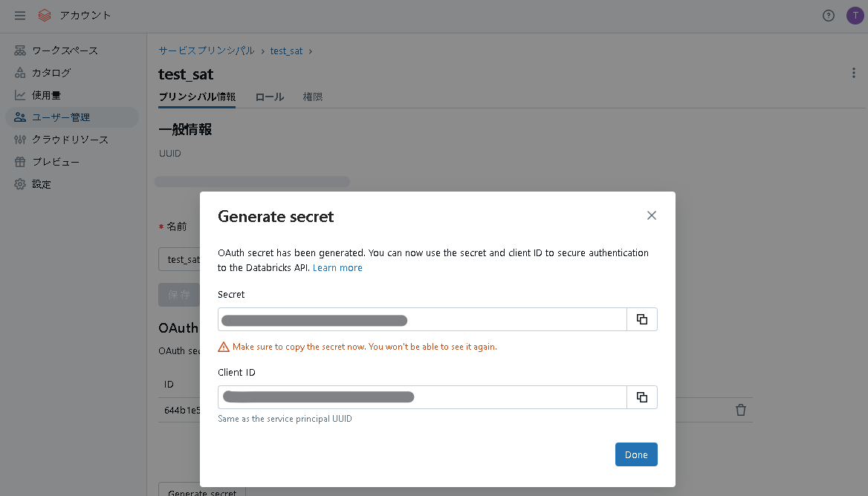Image resolution: width=868 pixels, height=496 pixels.
Task: Delete the OAuth secret with trash icon
Action: pos(741,410)
